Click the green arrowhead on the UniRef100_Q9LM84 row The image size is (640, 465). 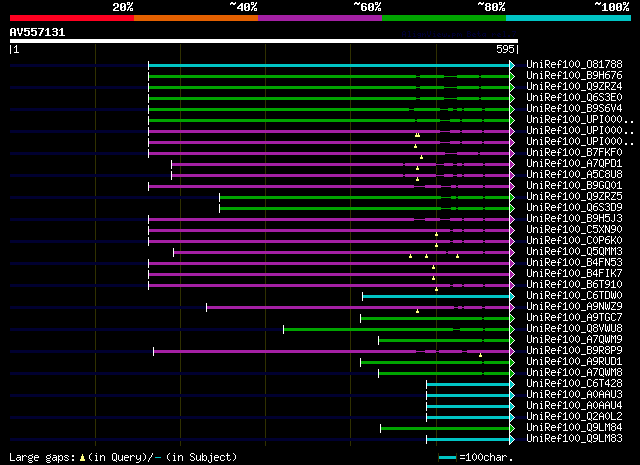[x=512, y=429]
